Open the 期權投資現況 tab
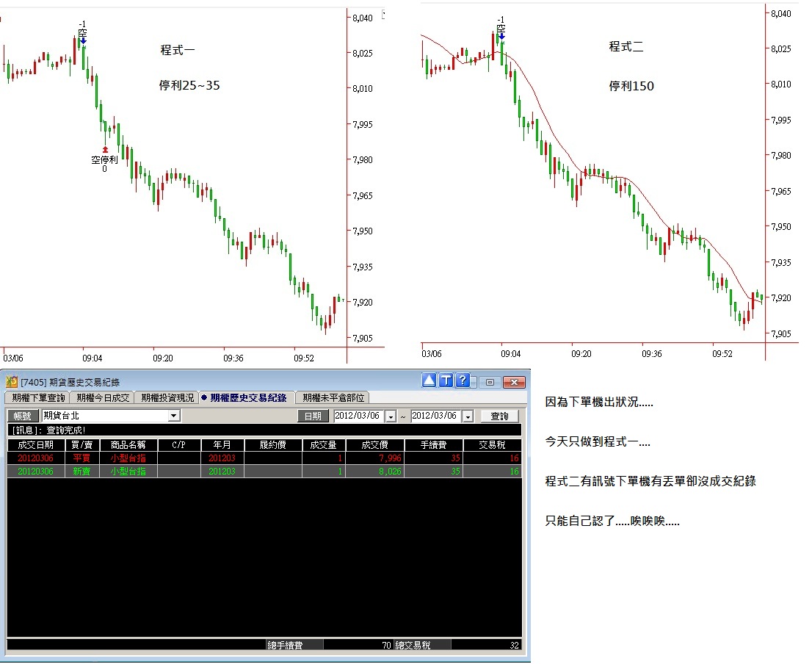The image size is (812, 664). tap(167, 398)
